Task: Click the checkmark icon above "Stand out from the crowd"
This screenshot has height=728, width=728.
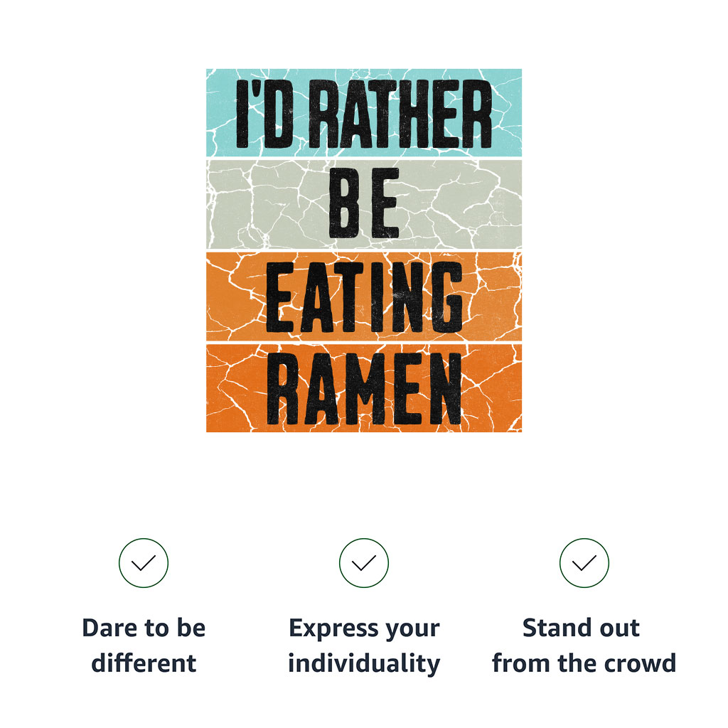Action: point(584,563)
